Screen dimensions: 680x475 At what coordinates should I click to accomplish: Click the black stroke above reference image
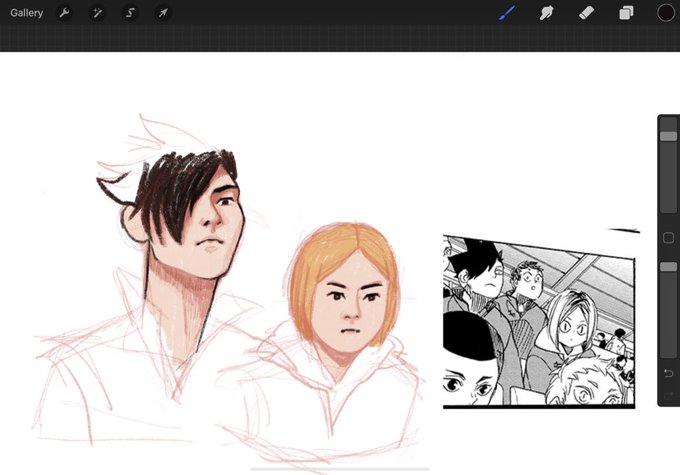(x=624, y=230)
